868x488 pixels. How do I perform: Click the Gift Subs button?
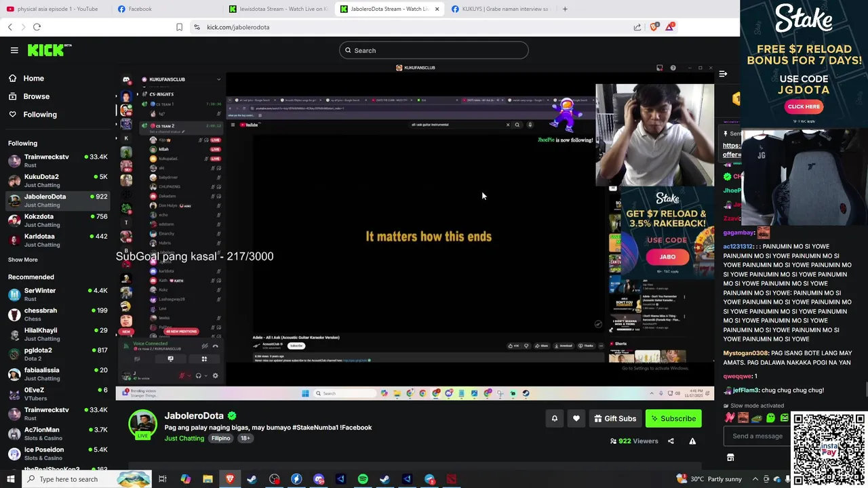pos(615,419)
